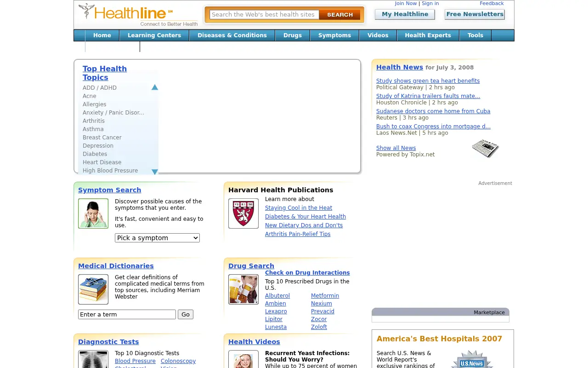Select Diabetes in Top Health Topics
This screenshot has width=588, height=368.
[x=95, y=154]
